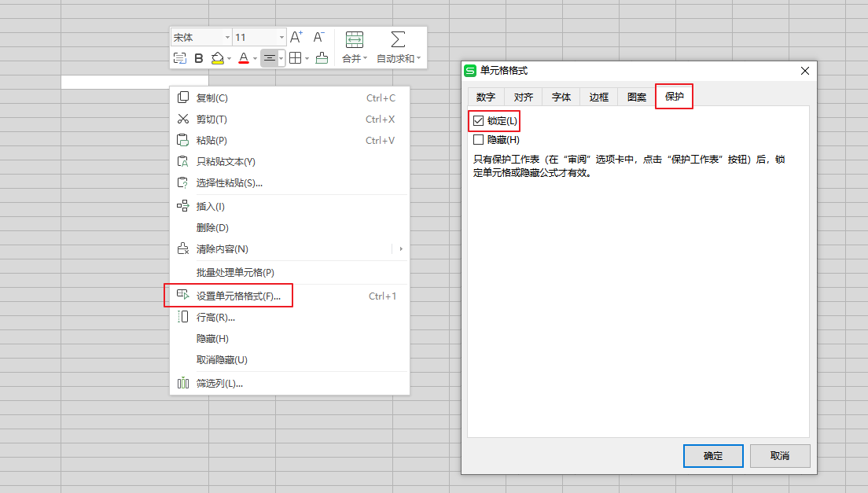The width and height of the screenshot is (868, 493).
Task: Increase font size with the A+ icon
Action: (x=296, y=37)
